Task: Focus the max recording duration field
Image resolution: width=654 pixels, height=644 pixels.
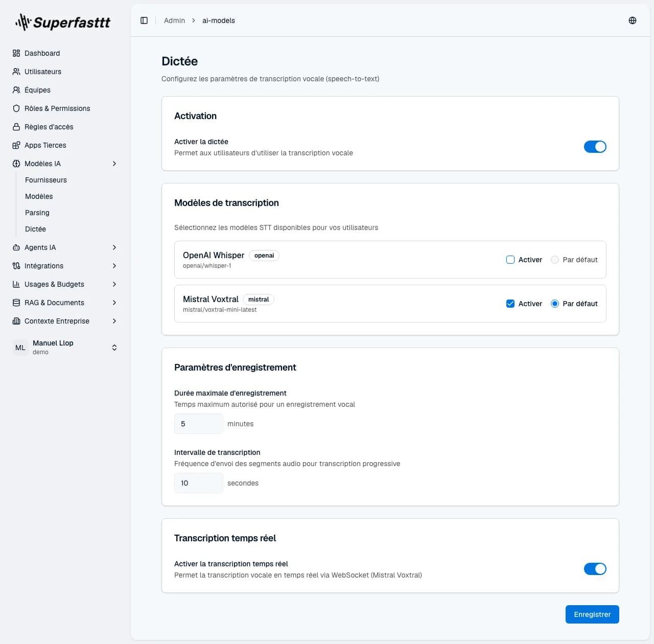Action: pyautogui.click(x=199, y=424)
